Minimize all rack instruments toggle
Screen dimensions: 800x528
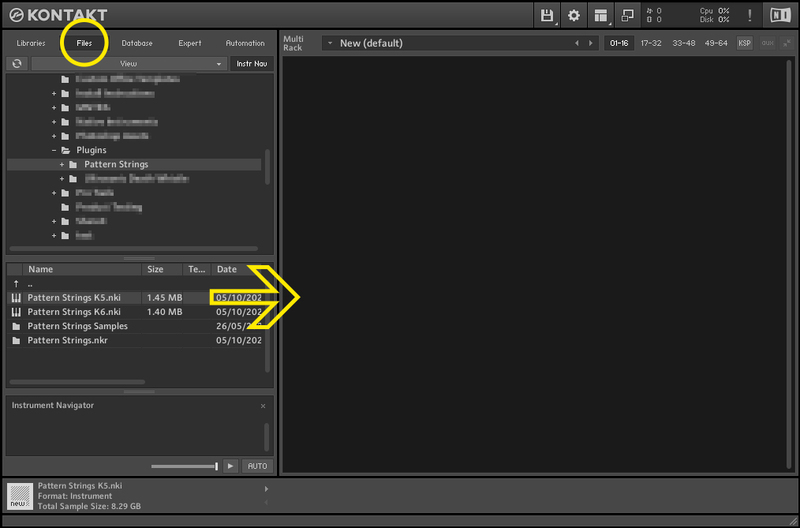pyautogui.click(x=787, y=43)
